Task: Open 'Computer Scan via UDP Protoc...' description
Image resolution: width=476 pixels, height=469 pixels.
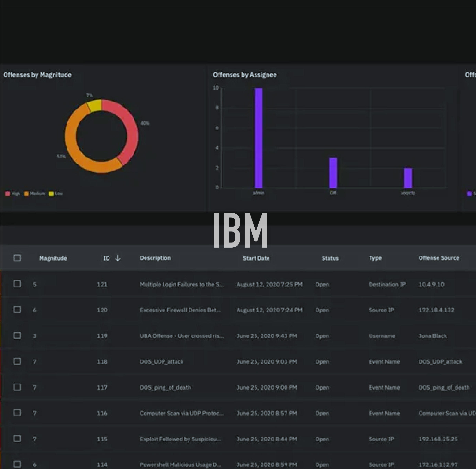Action: click(182, 413)
